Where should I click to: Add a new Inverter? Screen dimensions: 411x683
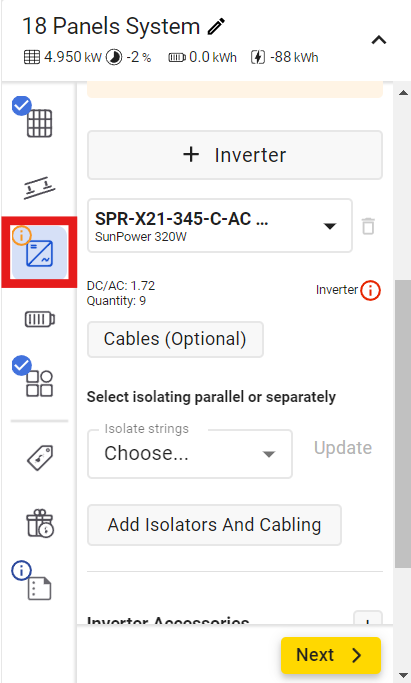(x=235, y=155)
